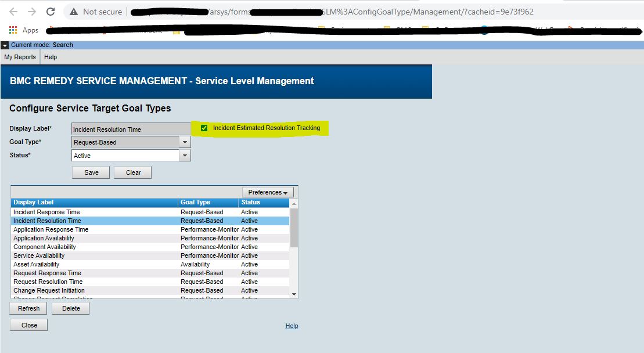Open the Help menu in toolbar
The image size is (644, 353).
point(51,57)
